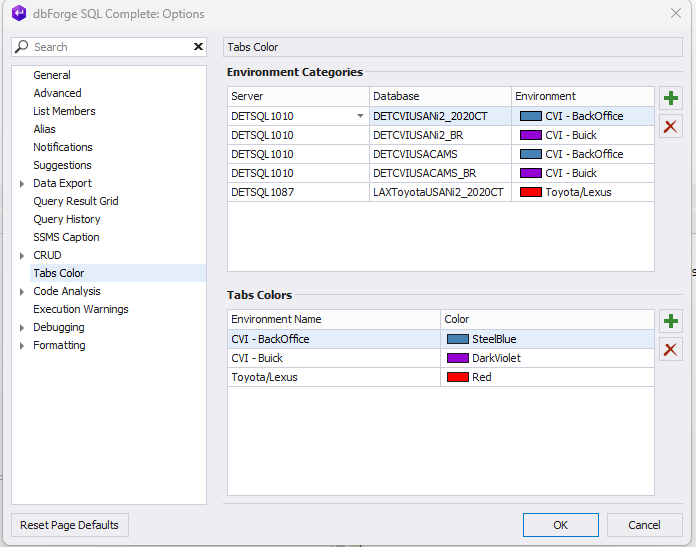
Task: Open Query Result Grid options
Action: 76,201
